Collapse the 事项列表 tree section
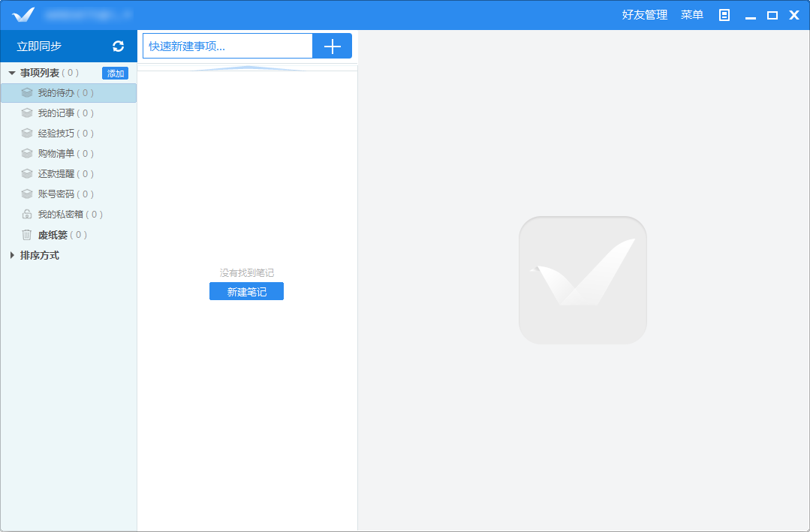 (12, 74)
